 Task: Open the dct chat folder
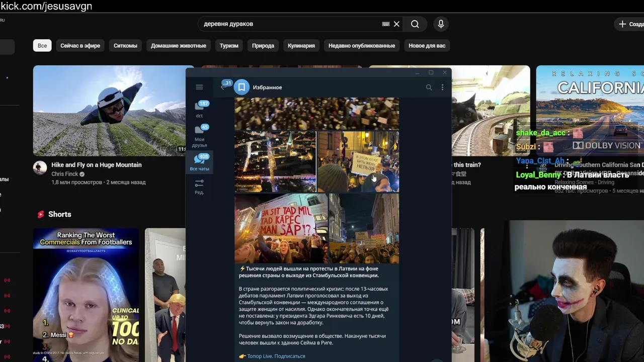199,109
